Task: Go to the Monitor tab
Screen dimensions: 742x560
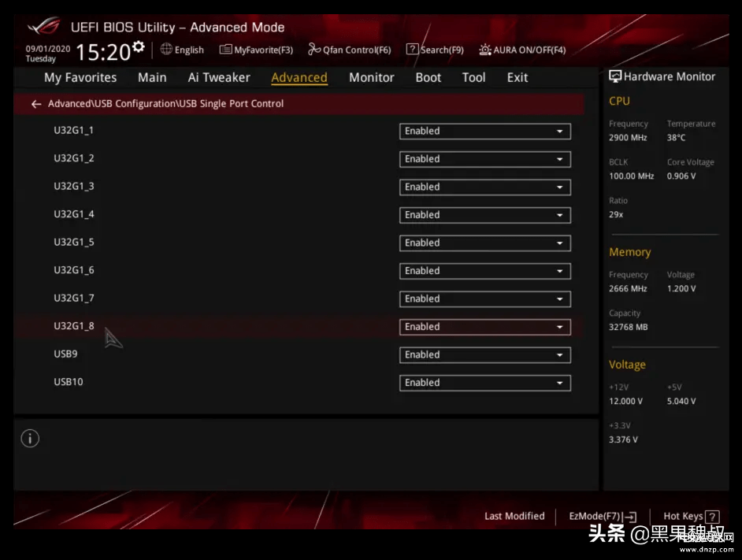Action: [372, 78]
